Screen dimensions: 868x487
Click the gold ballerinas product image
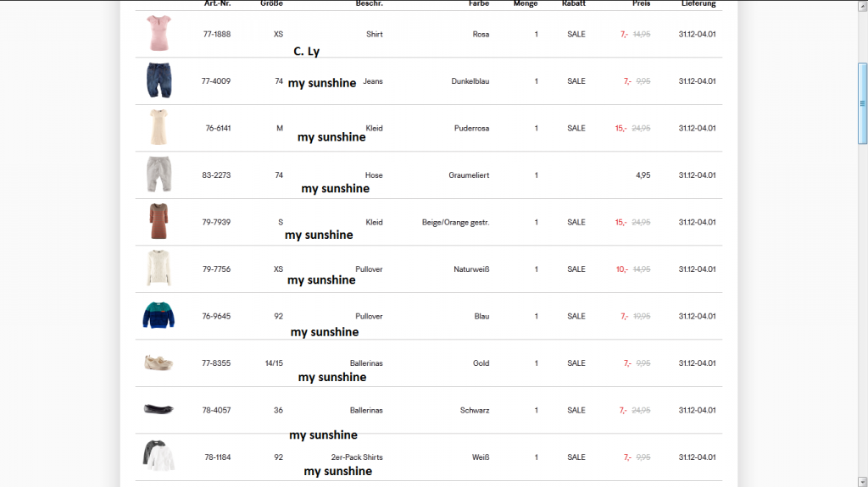coord(159,362)
